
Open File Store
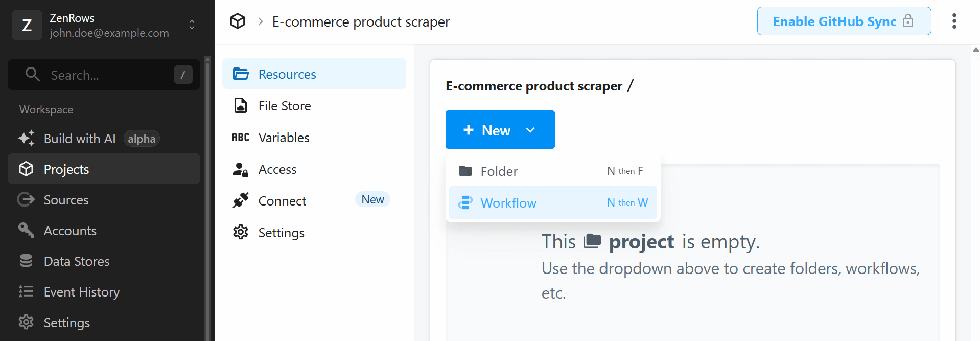click(x=314, y=106)
